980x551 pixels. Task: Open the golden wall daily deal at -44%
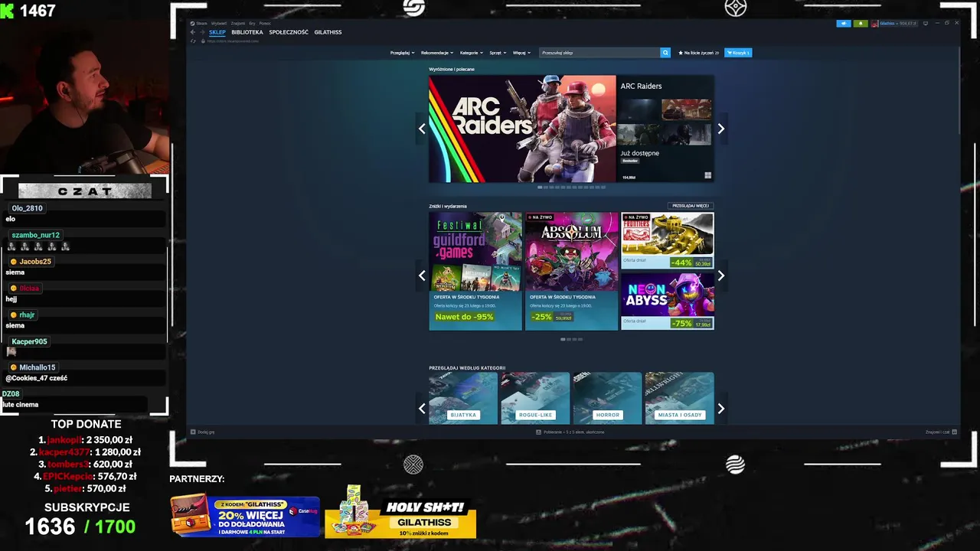click(668, 240)
